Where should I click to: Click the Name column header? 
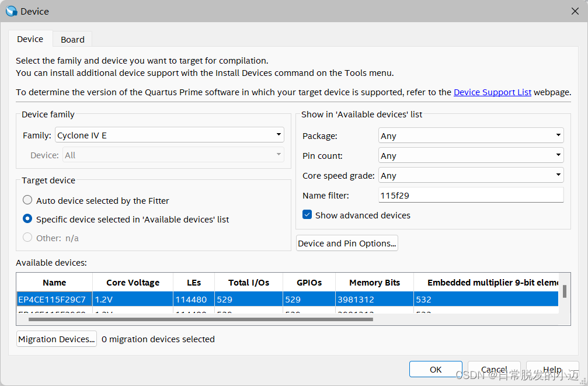tap(54, 283)
